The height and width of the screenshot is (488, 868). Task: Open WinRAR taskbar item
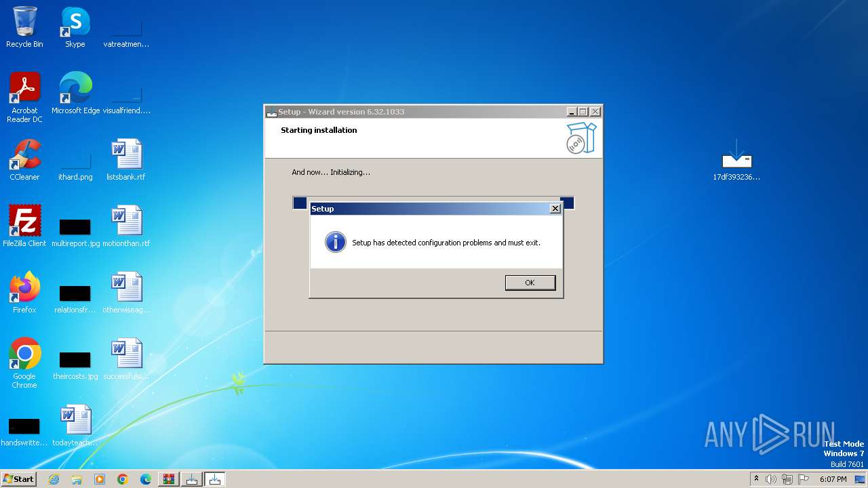(x=169, y=479)
